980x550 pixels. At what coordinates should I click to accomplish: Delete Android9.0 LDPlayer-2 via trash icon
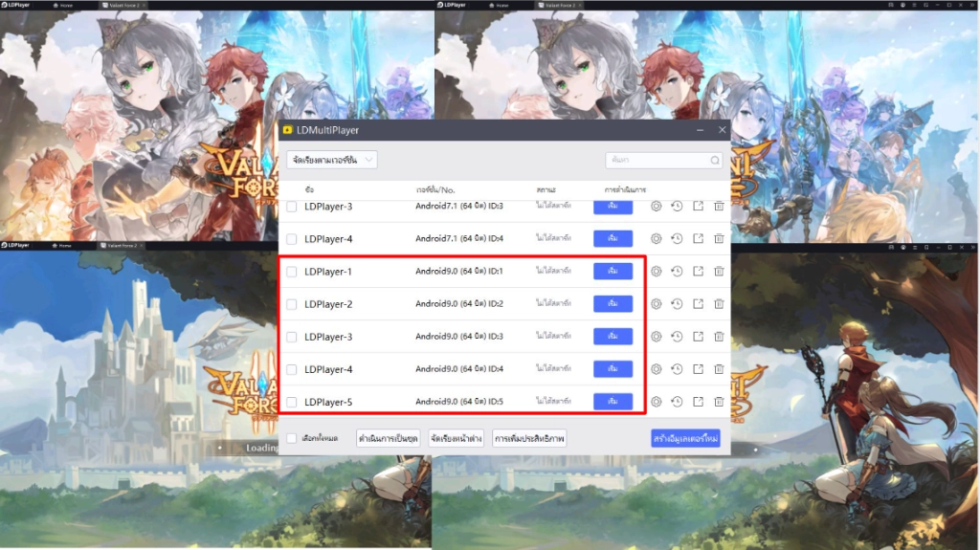tap(719, 304)
